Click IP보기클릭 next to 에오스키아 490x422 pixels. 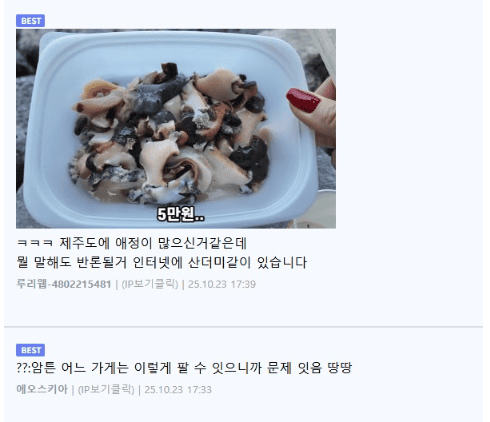pos(106,389)
